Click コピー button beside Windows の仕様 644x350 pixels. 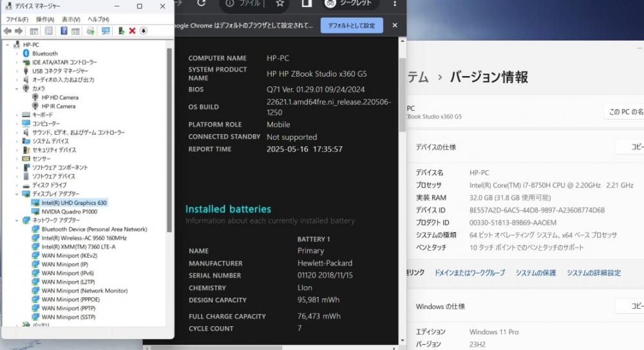[x=630, y=306]
